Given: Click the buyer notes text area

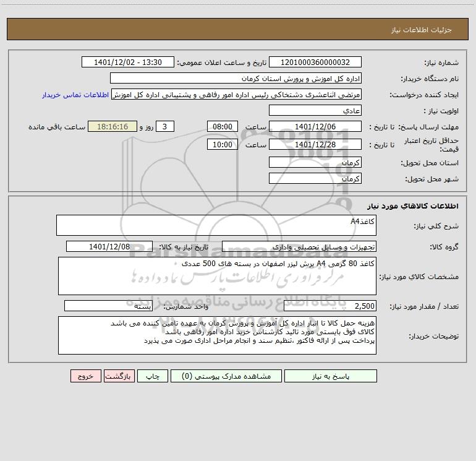Looking at the screenshot, I should point(217,335).
